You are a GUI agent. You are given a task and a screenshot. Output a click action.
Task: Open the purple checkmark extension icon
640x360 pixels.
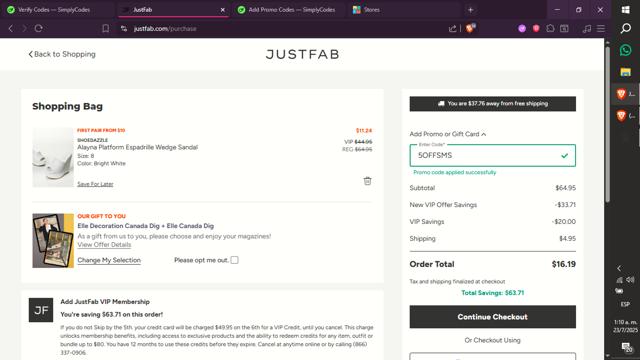[522, 29]
